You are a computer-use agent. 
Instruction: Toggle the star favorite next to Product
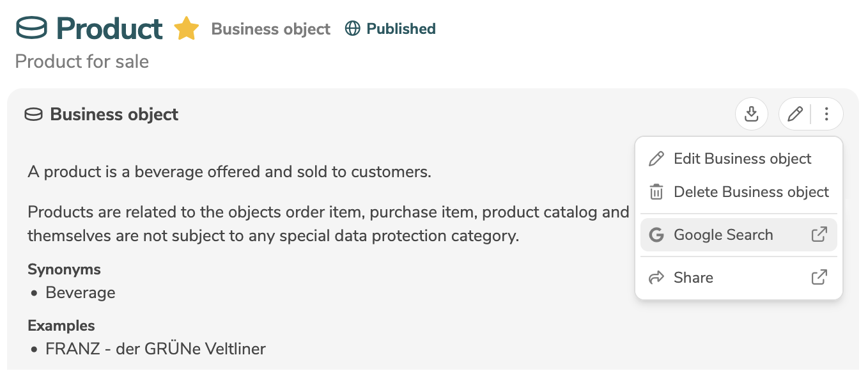(186, 28)
